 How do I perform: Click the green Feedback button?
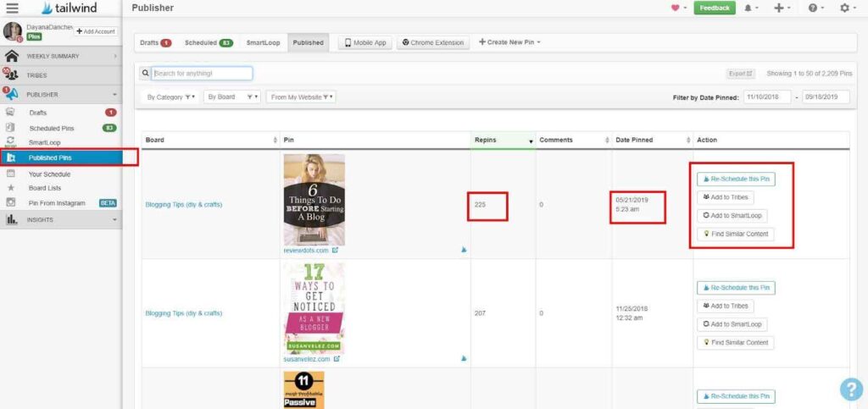pyautogui.click(x=715, y=8)
